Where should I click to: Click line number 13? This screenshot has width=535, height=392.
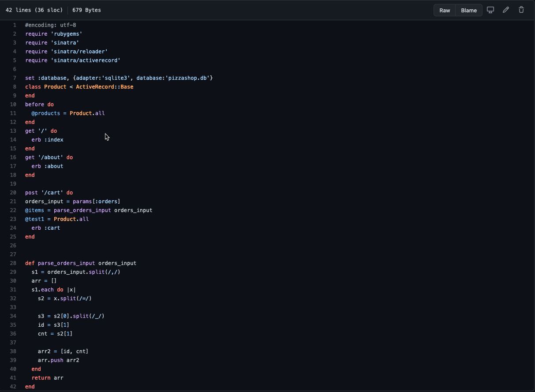coord(13,131)
